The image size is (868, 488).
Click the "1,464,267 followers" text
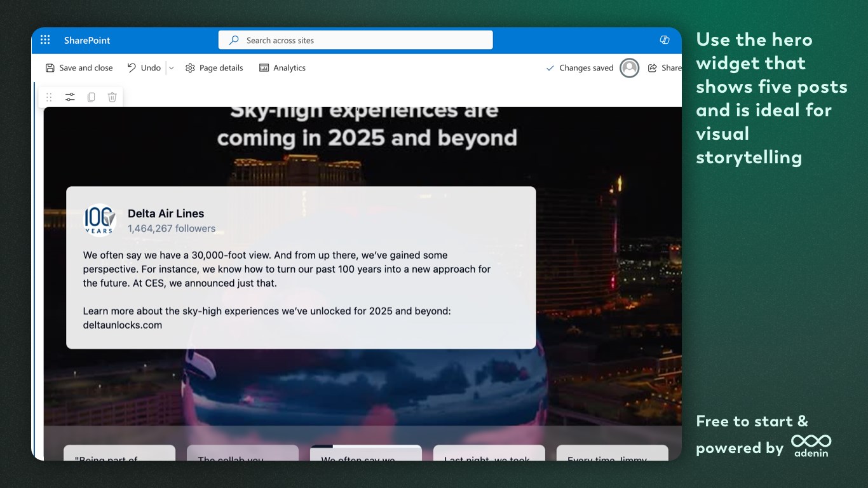[172, 229]
